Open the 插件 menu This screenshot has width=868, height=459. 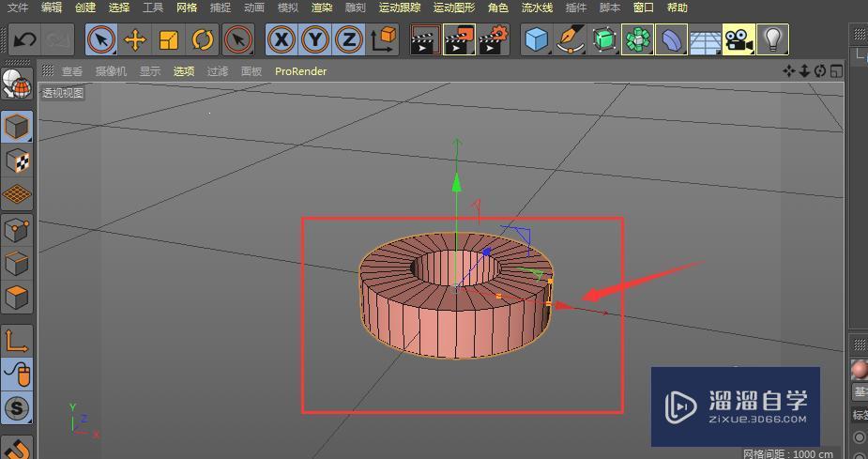point(576,8)
